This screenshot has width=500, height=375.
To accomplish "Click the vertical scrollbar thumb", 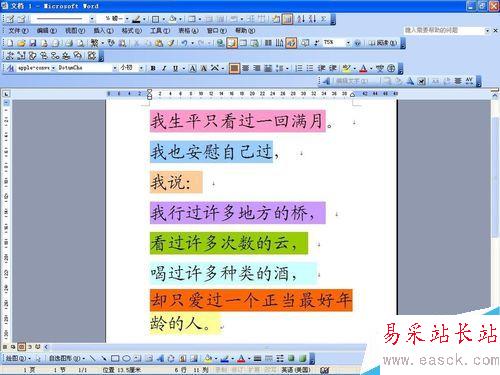I will (x=496, y=177).
